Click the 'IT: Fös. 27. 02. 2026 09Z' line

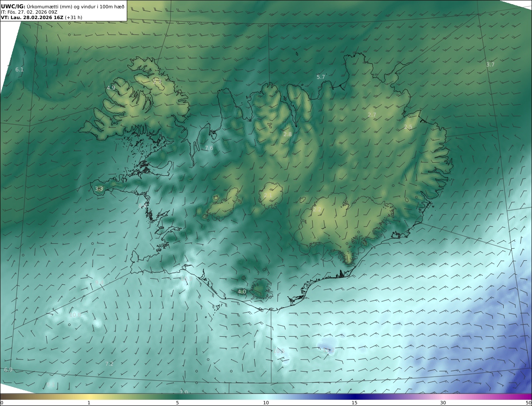[x=29, y=12]
